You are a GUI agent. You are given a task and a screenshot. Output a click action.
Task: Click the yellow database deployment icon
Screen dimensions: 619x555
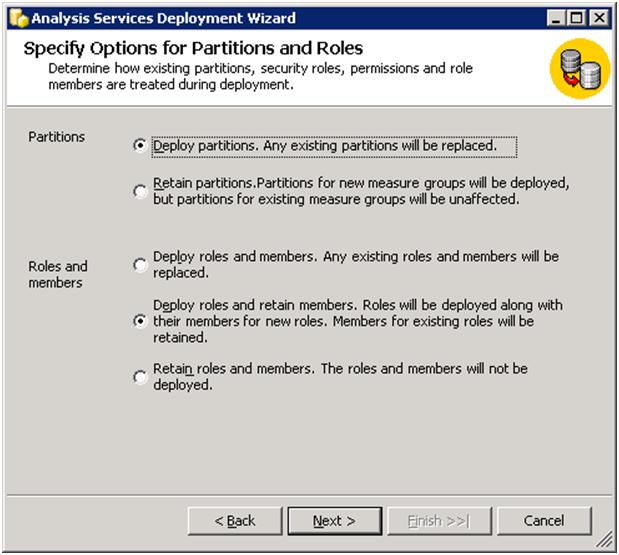(x=580, y=69)
